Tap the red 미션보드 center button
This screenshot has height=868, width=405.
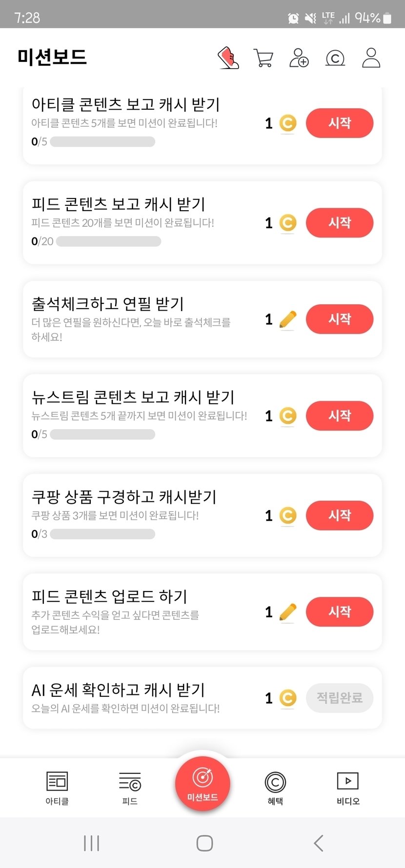point(202,783)
